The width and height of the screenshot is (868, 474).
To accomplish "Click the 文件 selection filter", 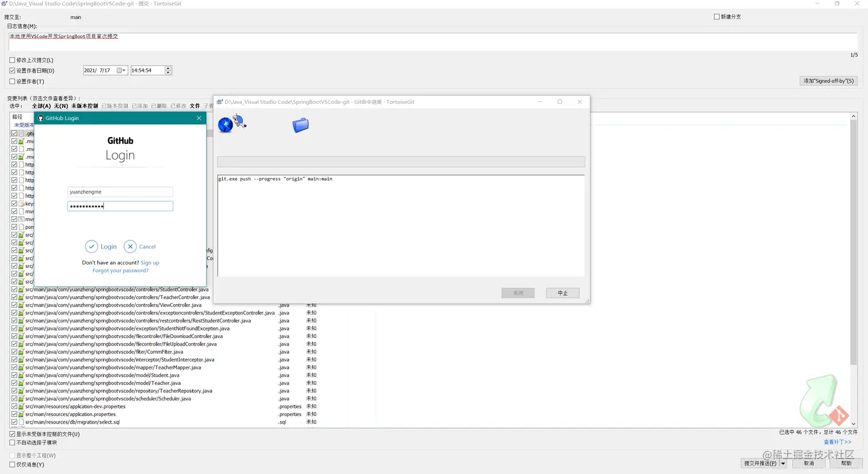I will point(195,106).
